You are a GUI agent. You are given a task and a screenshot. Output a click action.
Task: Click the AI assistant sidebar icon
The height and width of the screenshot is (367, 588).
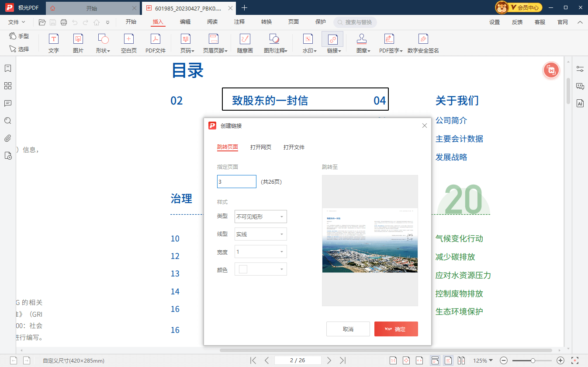[x=580, y=104]
